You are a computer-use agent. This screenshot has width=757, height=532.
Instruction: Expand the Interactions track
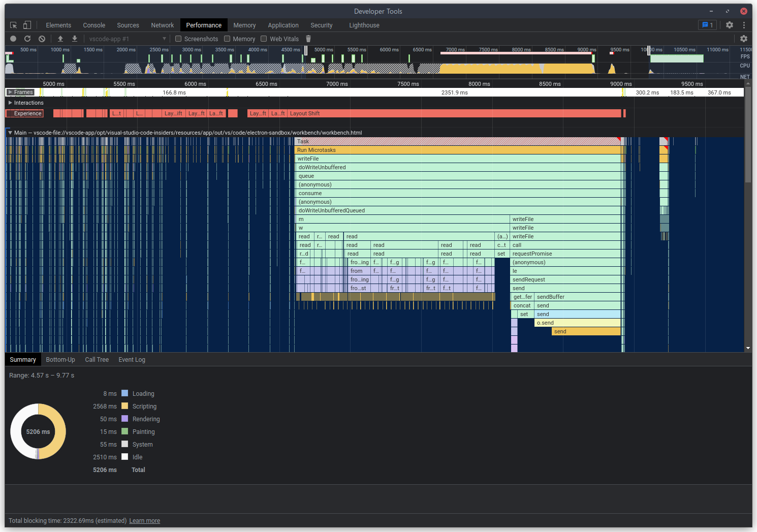[x=10, y=103]
